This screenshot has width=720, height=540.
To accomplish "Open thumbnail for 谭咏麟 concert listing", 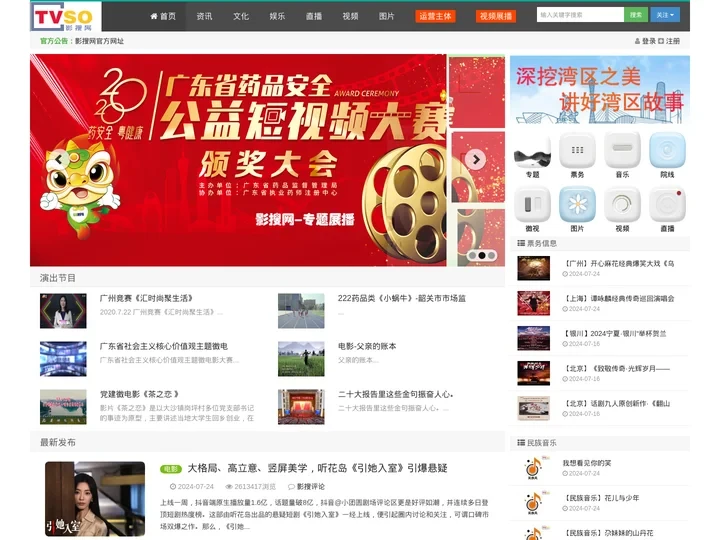I will click(533, 303).
